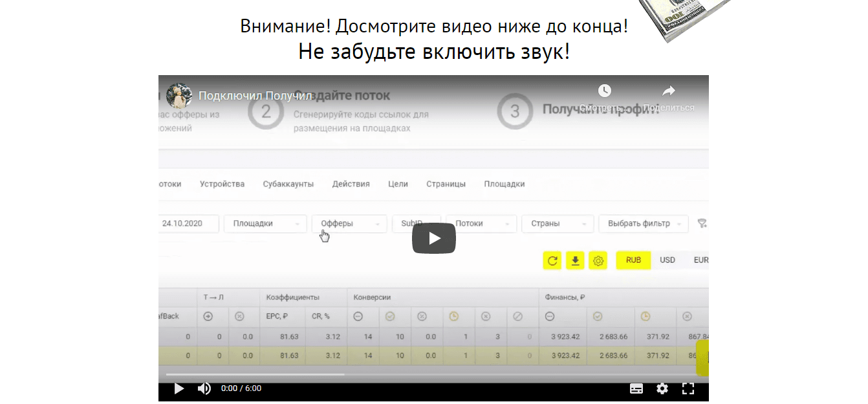The width and height of the screenshot is (868, 404).
Task: Mute the video volume control
Action: click(204, 388)
